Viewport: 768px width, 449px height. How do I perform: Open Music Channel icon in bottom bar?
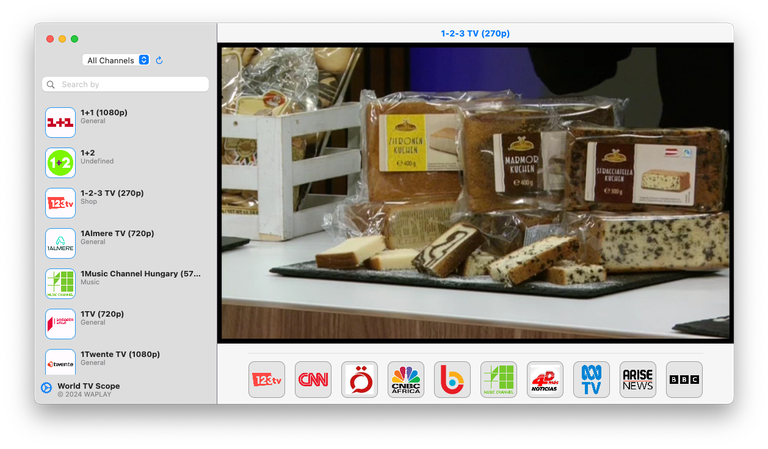(499, 379)
